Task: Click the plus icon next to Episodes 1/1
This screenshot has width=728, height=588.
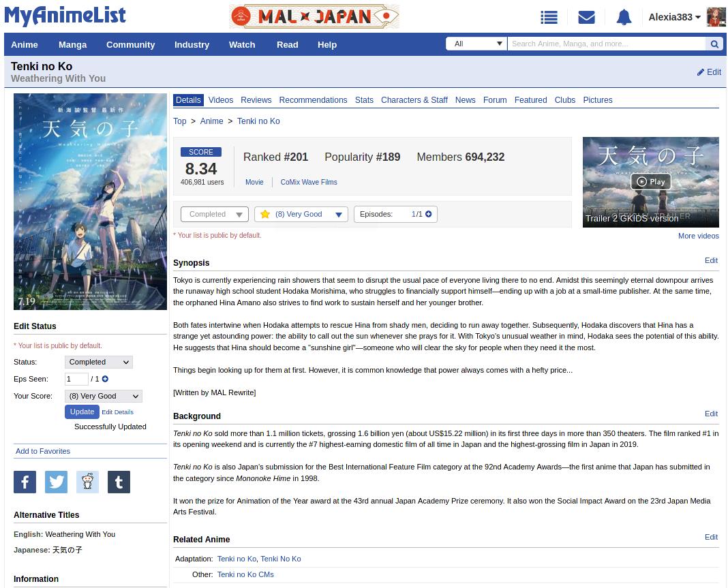Action: [x=429, y=214]
